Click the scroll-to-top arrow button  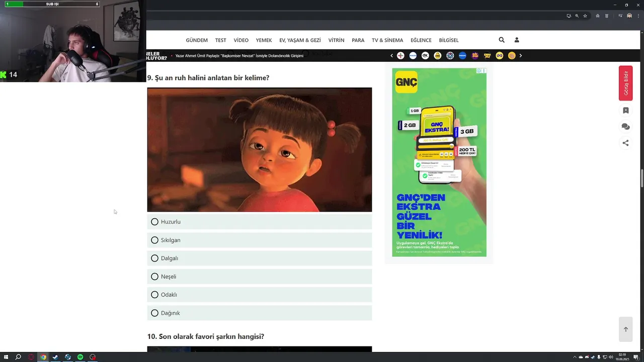(x=626, y=329)
